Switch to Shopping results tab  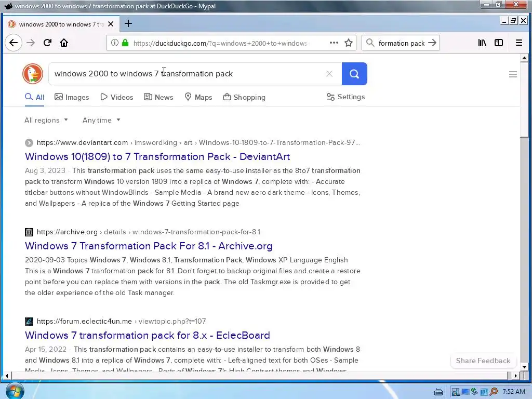click(x=244, y=97)
